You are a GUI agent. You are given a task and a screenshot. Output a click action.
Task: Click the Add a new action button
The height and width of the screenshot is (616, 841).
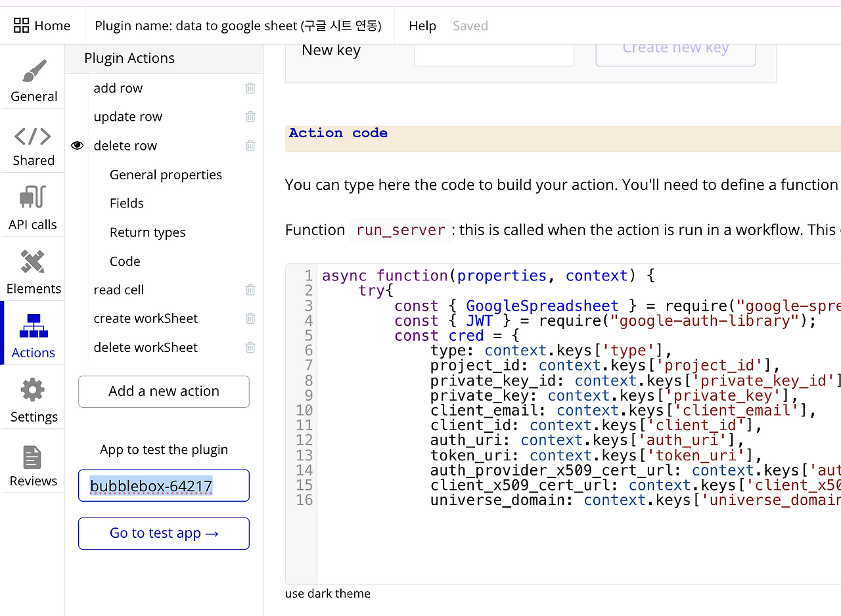(x=164, y=391)
